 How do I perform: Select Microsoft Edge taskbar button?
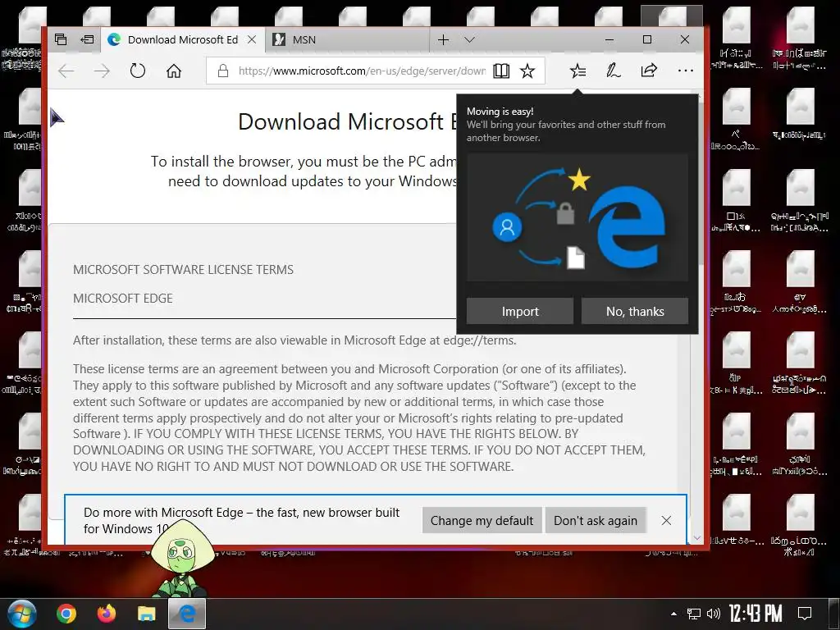(x=187, y=614)
